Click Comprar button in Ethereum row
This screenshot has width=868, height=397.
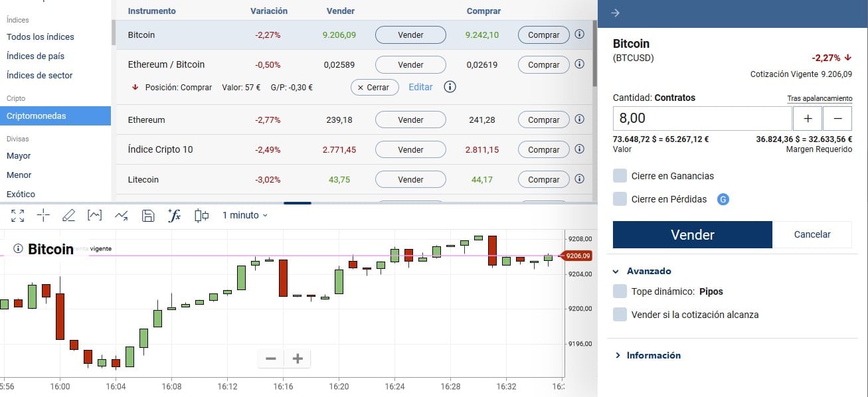tap(544, 119)
